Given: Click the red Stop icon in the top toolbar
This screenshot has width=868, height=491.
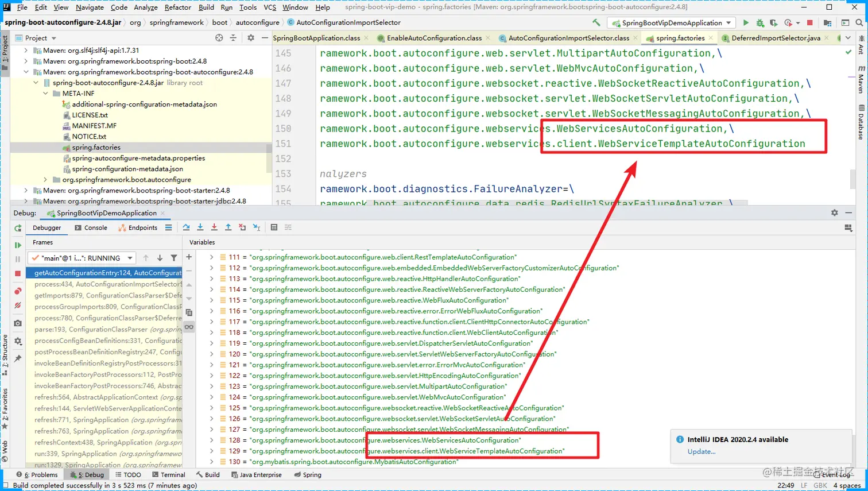Looking at the screenshot, I should pyautogui.click(x=810, y=23).
